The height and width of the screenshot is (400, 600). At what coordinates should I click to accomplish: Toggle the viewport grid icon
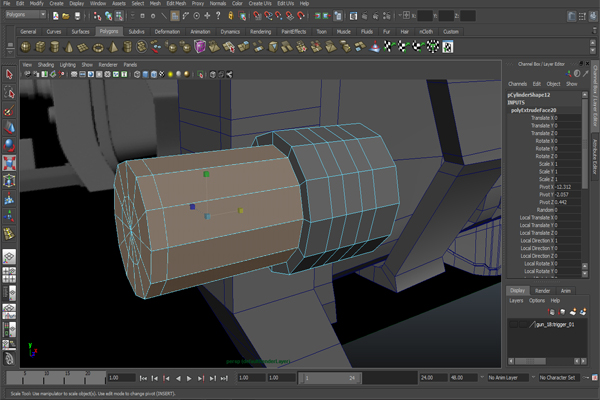pos(74,74)
